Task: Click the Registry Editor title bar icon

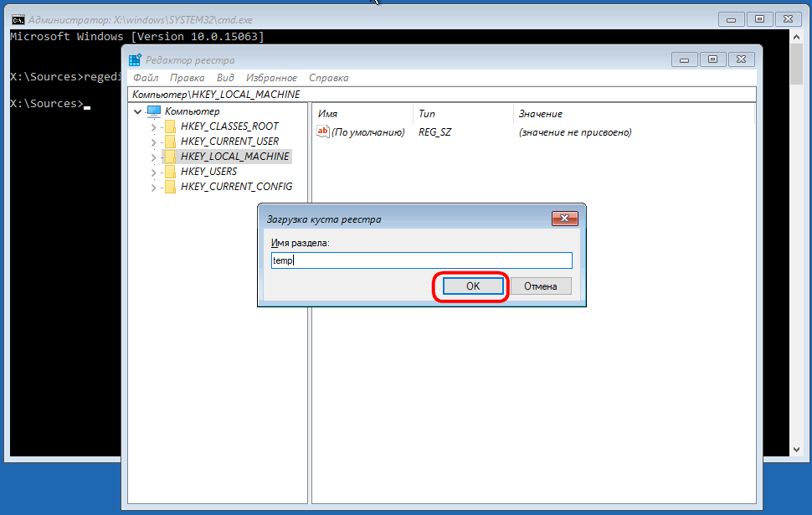Action: (135, 60)
